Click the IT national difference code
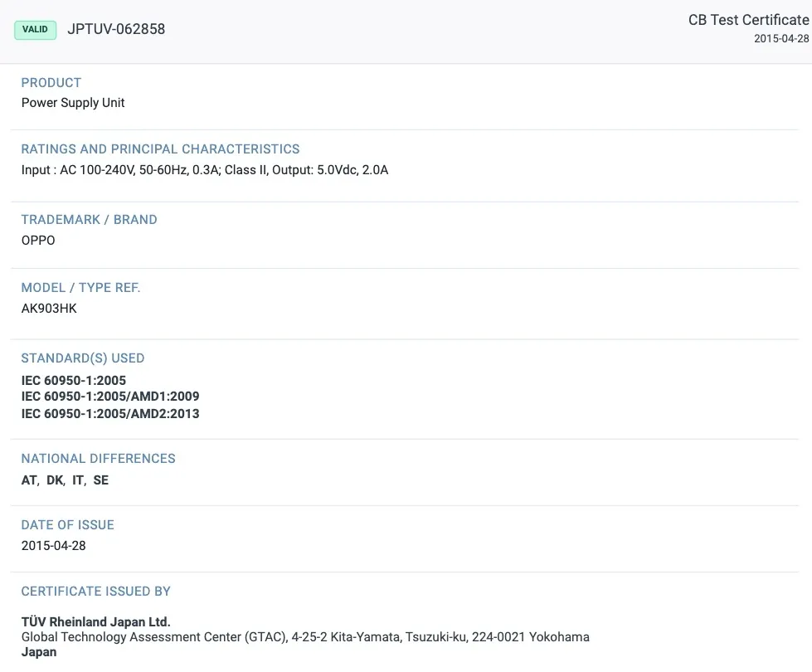 pos(78,480)
